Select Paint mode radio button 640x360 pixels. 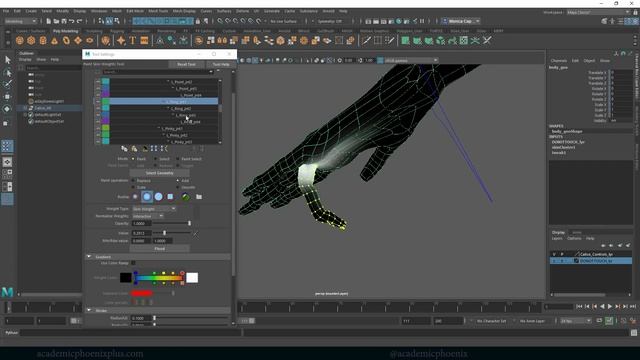pyautogui.click(x=133, y=159)
